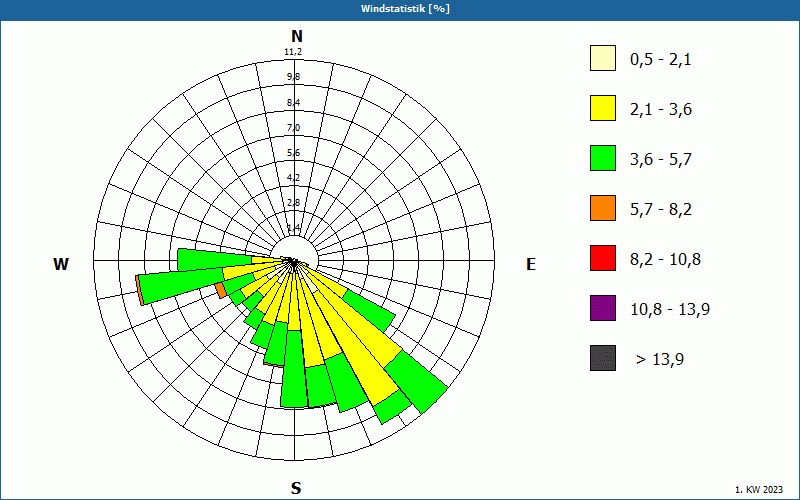The image size is (800, 500).
Task: Click the pale yellow 0,5 - 2,1 legend swatch
Action: click(603, 58)
